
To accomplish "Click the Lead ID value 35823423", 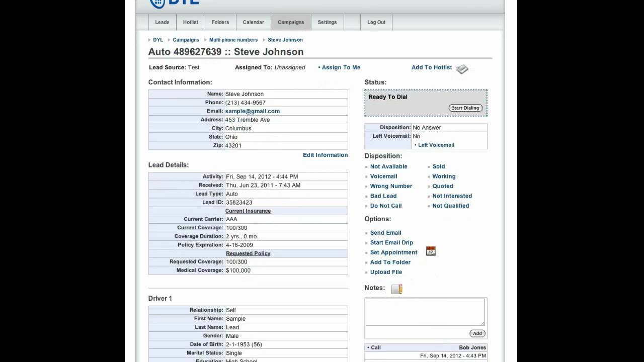I will click(239, 202).
